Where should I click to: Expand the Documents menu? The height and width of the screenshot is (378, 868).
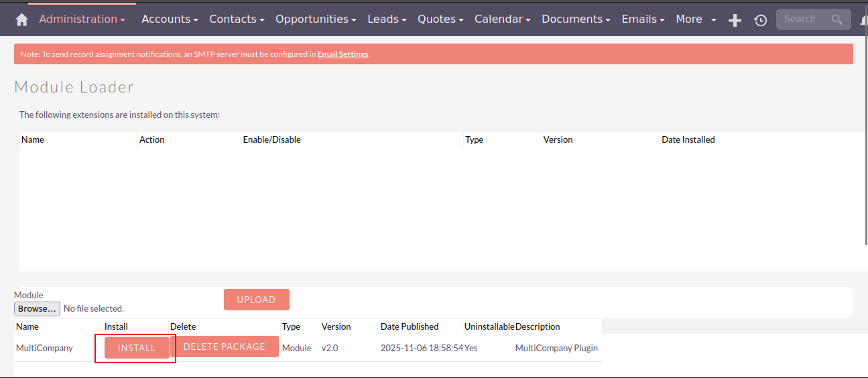[576, 19]
